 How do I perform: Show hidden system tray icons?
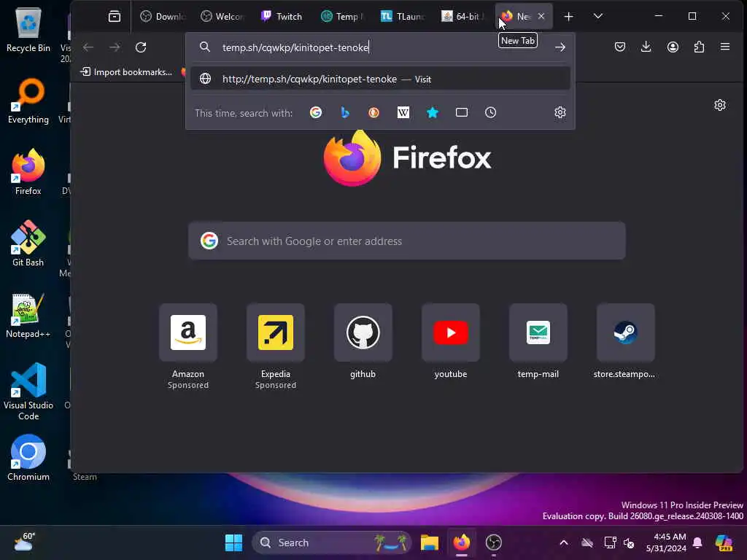564,542
